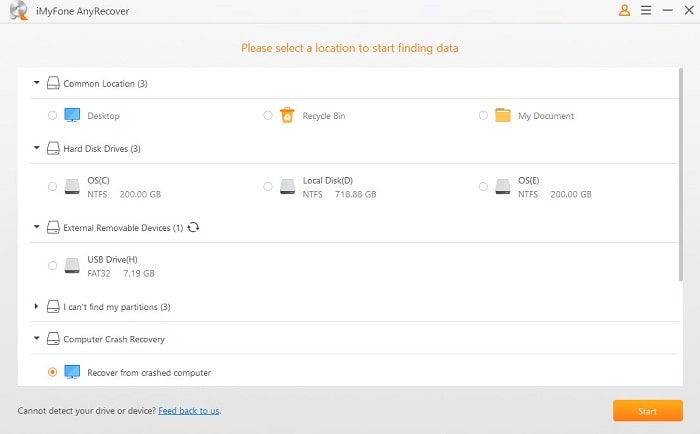700x434 pixels.
Task: Click the Hard Disk Drives (3) heading
Action: (102, 149)
